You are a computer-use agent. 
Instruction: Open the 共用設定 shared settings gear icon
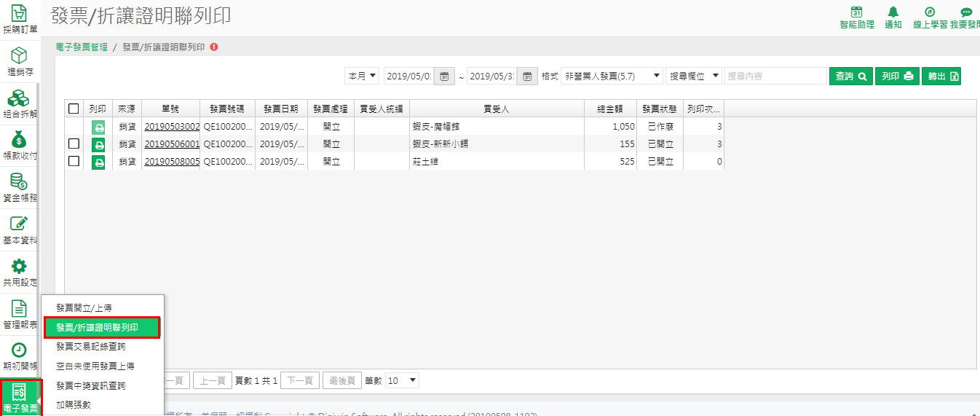[x=19, y=272]
